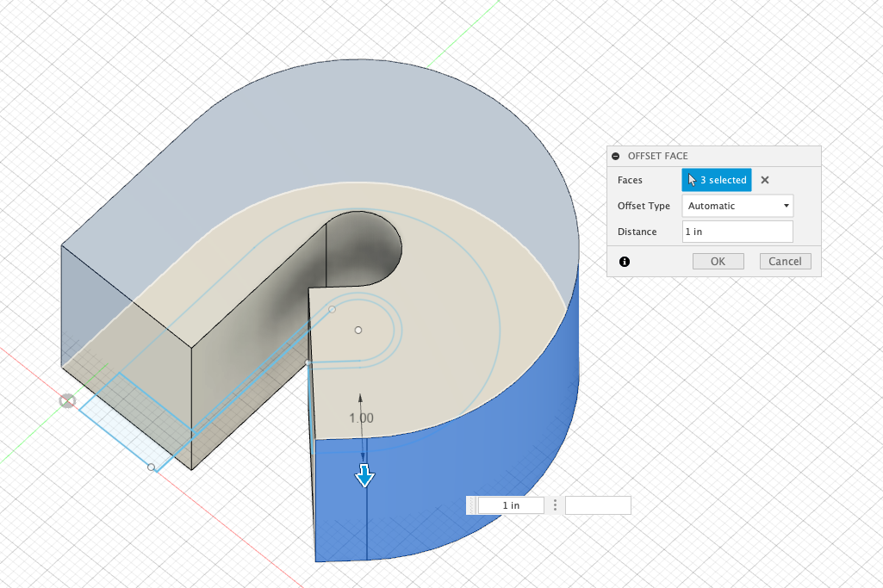Click the blue offset arrow manipulator

(x=364, y=475)
